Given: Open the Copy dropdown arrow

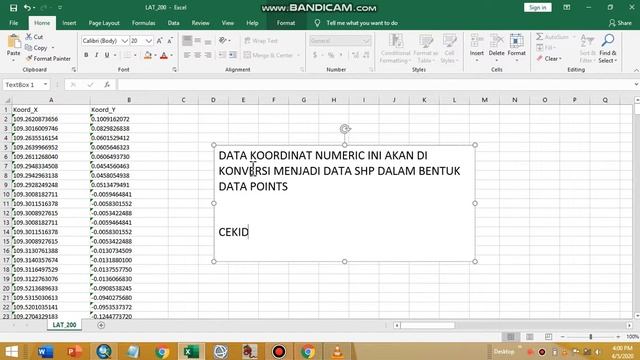Looking at the screenshot, I should click(53, 48).
